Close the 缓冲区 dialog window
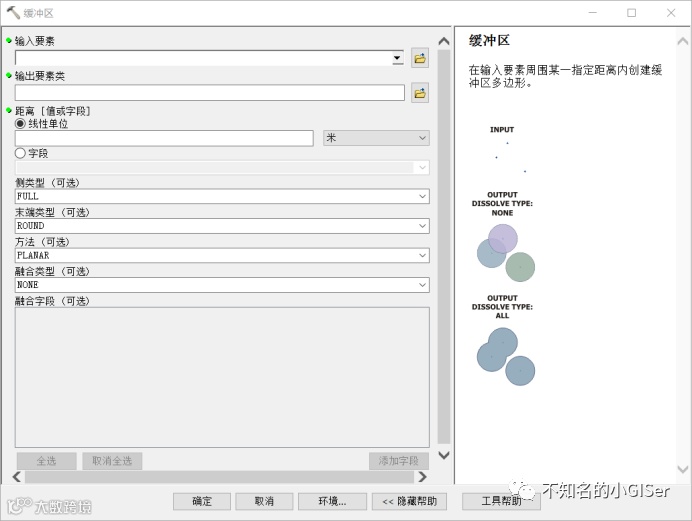The height and width of the screenshot is (521, 692). click(x=671, y=13)
